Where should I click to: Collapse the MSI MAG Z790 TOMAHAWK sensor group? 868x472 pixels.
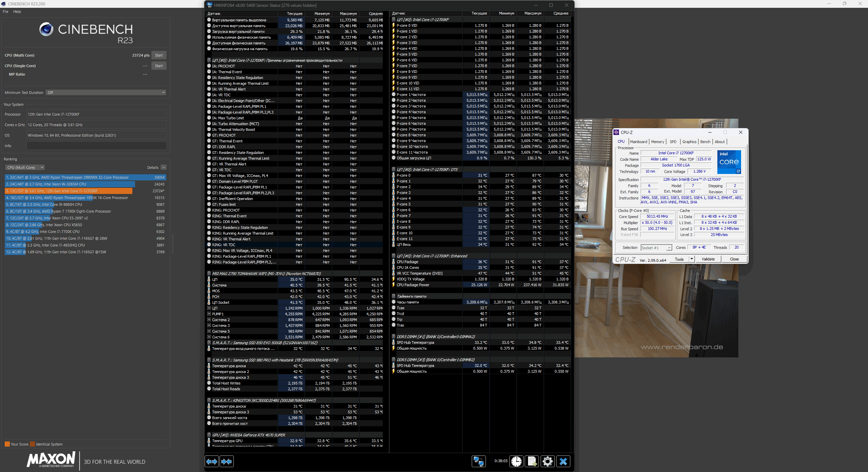(x=209, y=273)
